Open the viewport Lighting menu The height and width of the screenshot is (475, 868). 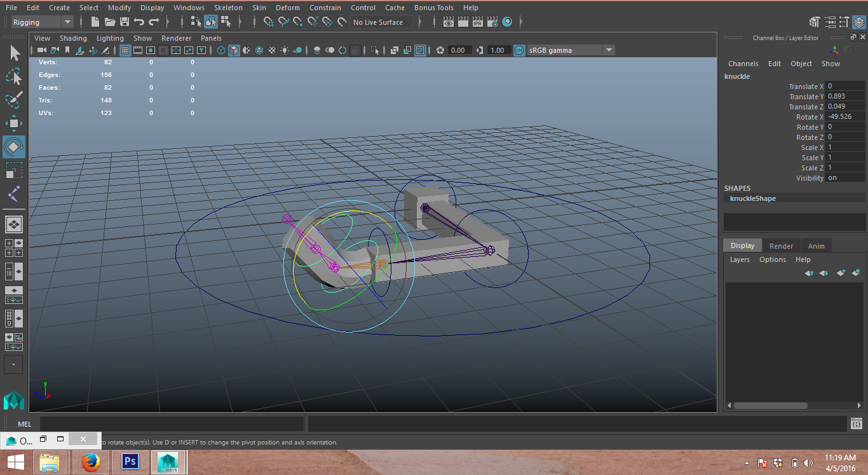110,38
